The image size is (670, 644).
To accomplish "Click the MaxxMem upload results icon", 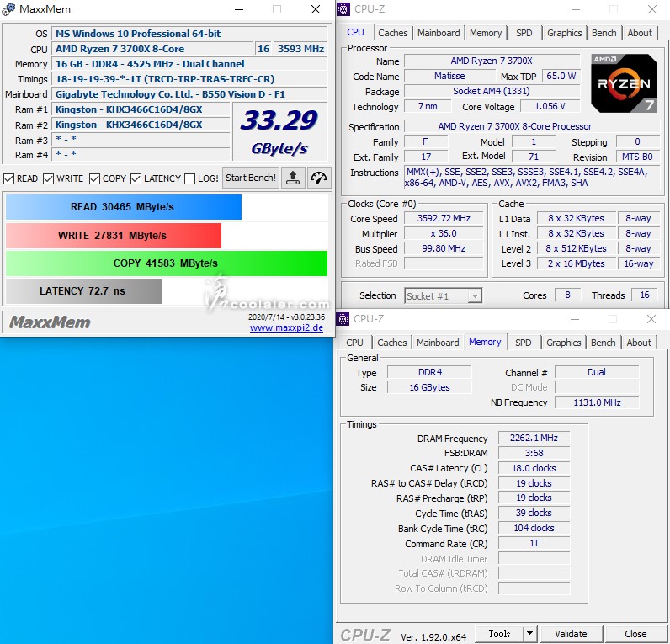I will pos(293,178).
